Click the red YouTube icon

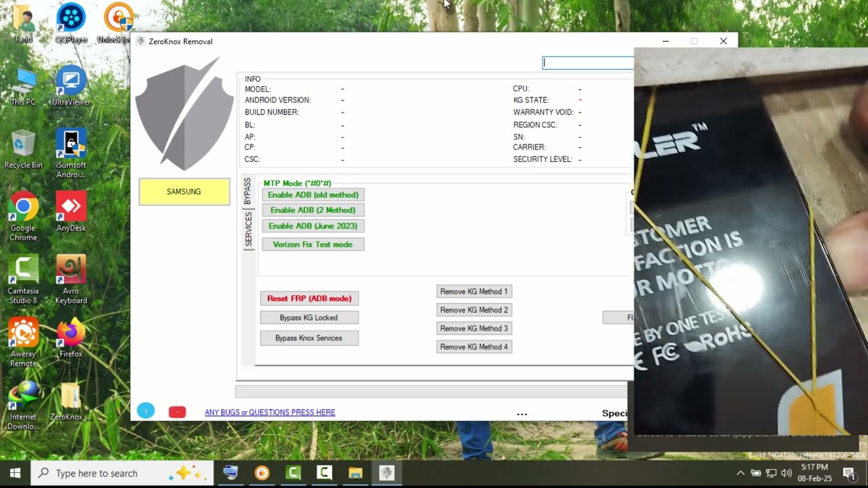tap(177, 412)
